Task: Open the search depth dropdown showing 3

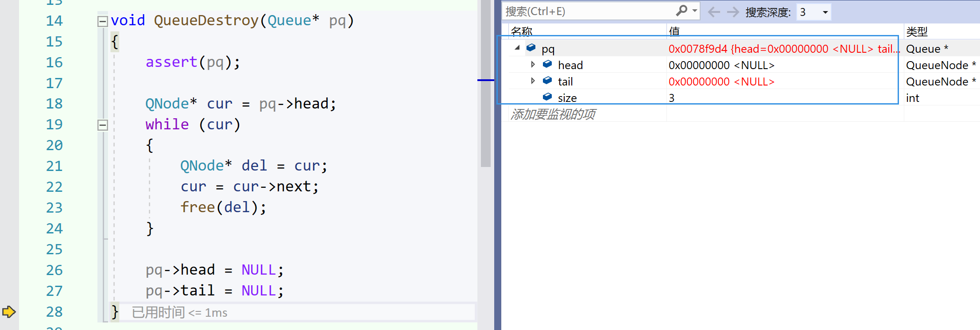Action: 813,12
